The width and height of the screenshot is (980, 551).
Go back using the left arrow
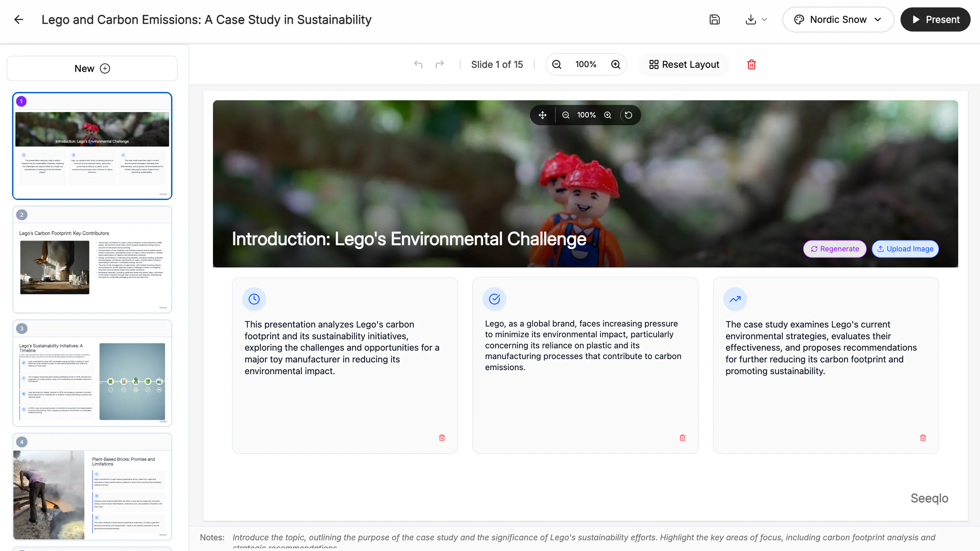(x=19, y=19)
